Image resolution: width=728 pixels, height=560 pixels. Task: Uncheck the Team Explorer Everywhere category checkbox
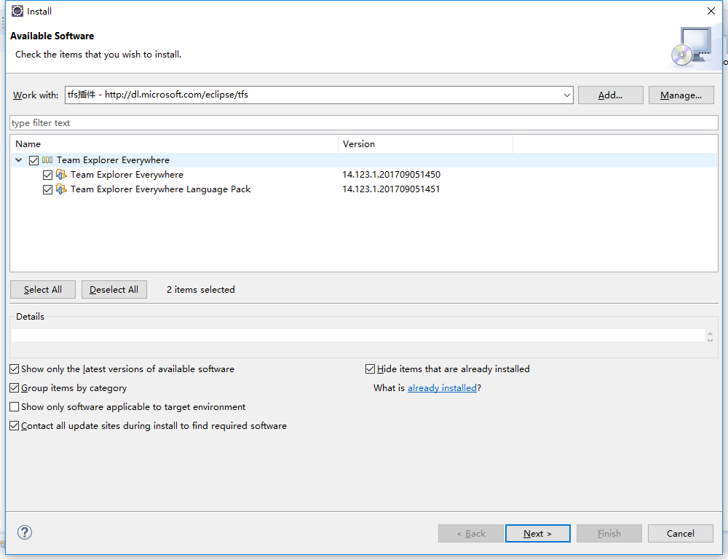(x=33, y=160)
